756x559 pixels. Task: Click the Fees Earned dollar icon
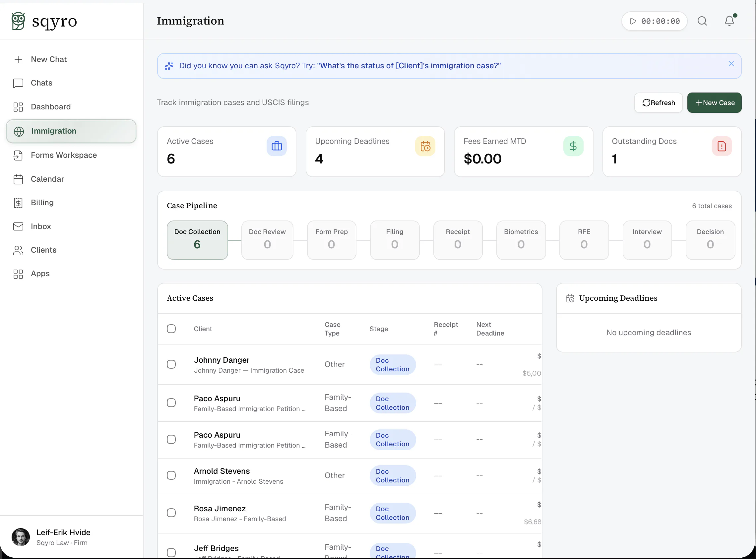click(573, 146)
